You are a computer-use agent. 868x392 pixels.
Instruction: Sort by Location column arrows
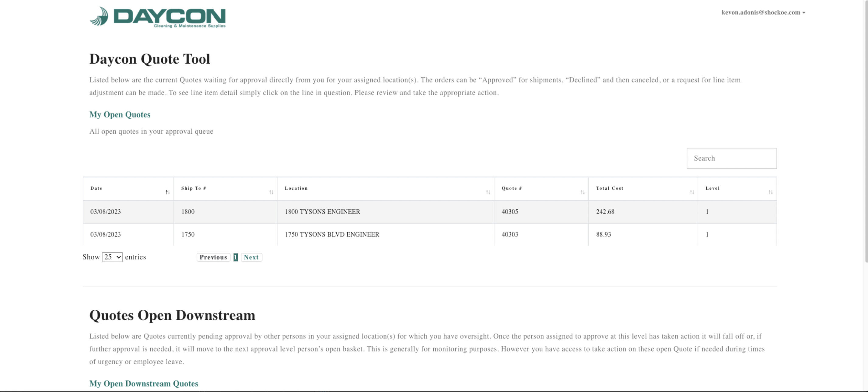pyautogui.click(x=488, y=192)
